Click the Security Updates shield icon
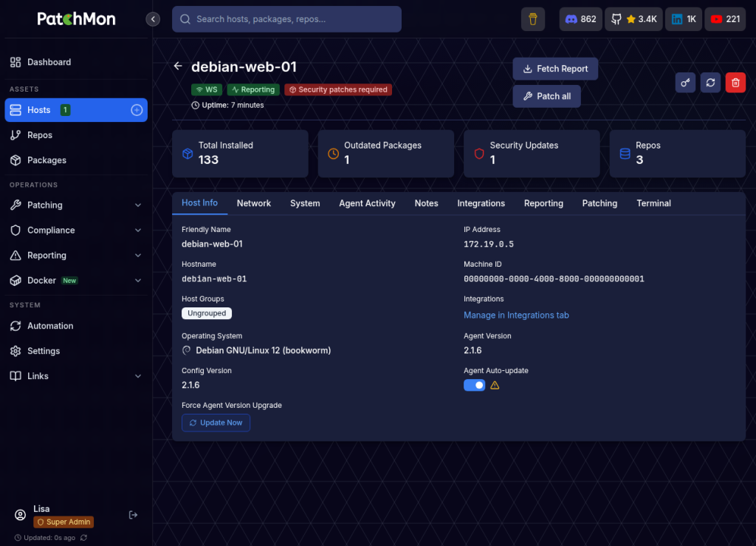Image resolution: width=756 pixels, height=546 pixels. pos(478,154)
